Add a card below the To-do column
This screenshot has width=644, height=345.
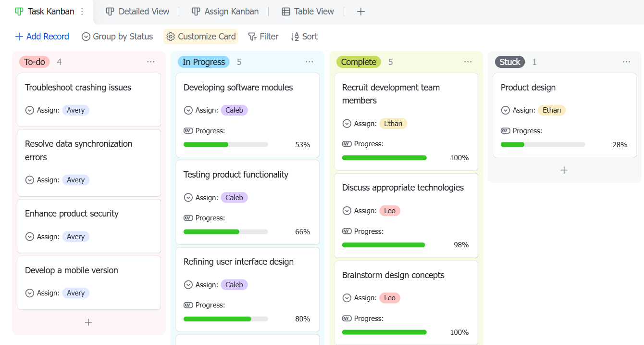coord(88,322)
